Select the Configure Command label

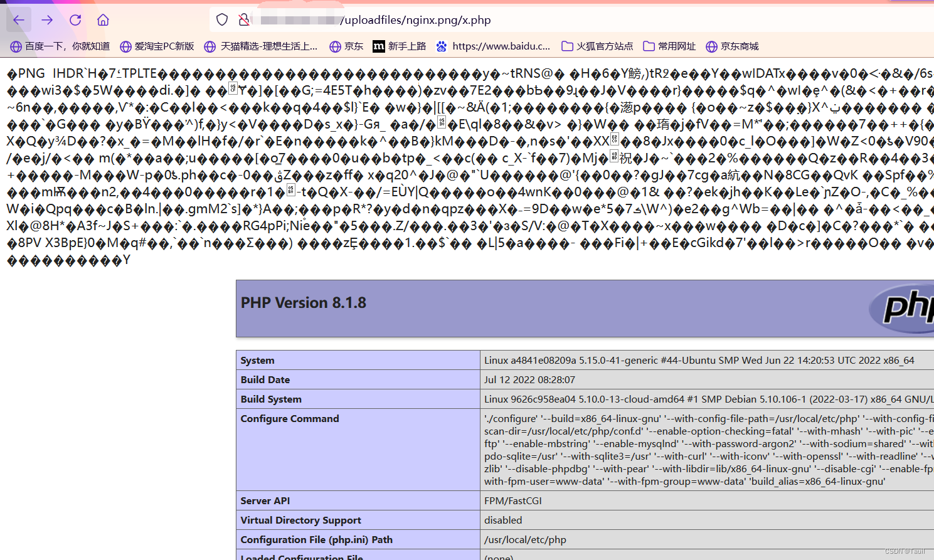click(290, 419)
